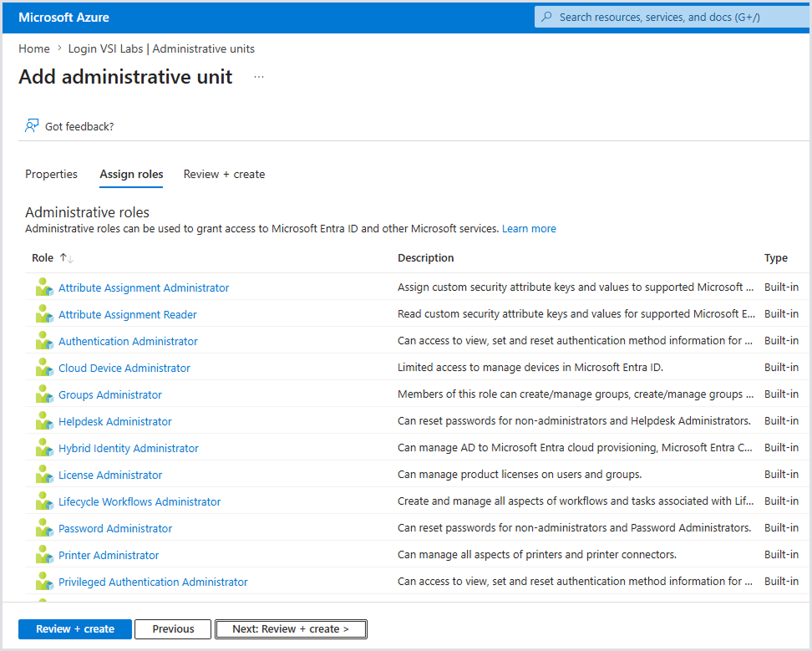
Task: Click Built-in type for Password Administrator
Action: tap(781, 528)
